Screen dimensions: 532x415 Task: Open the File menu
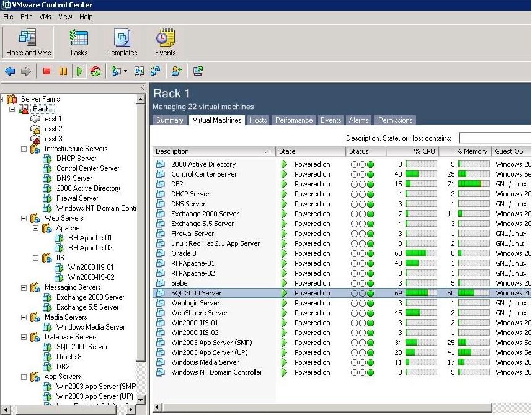[x=8, y=17]
